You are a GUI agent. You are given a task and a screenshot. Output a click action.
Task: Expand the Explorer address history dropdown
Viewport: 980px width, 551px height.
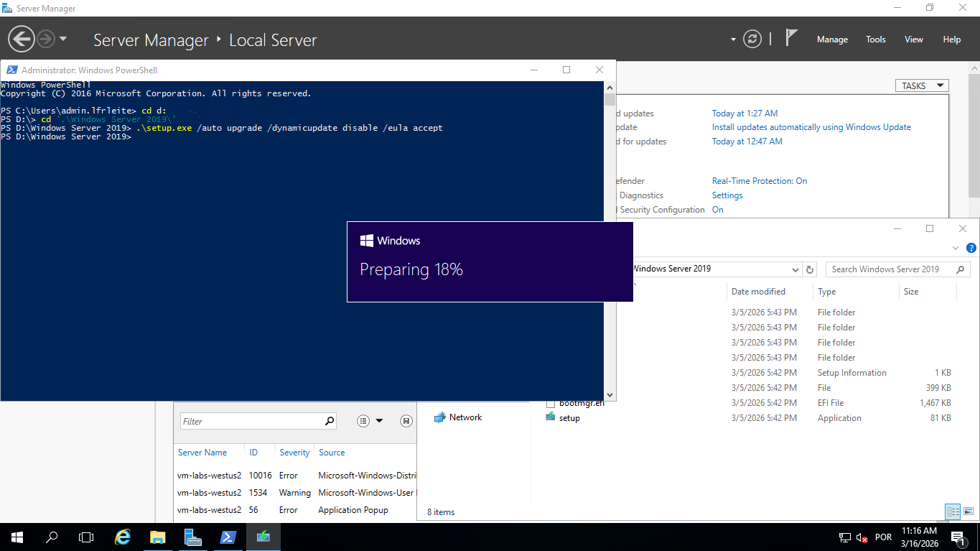pos(795,269)
